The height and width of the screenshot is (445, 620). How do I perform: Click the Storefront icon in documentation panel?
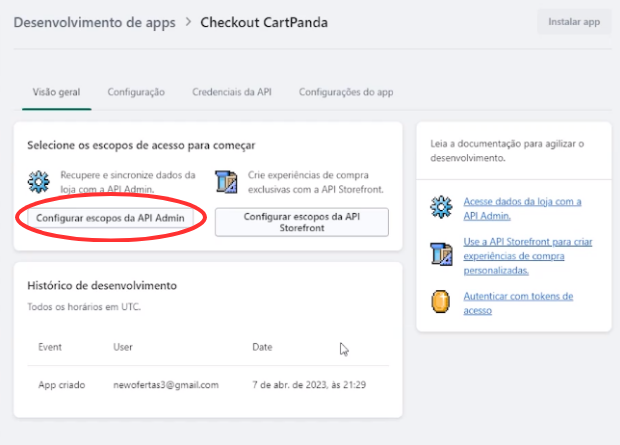tap(441, 254)
